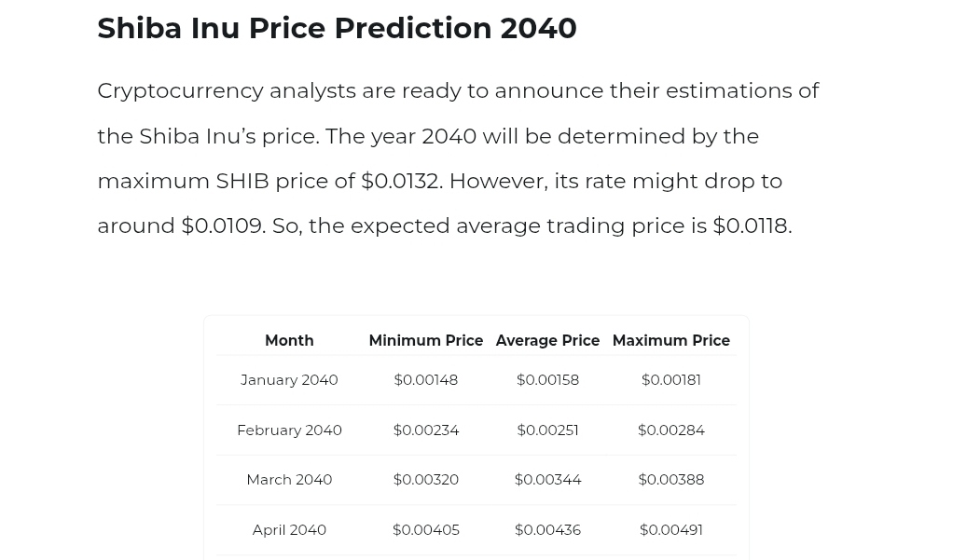
Task: Select the March 2040 row label
Action: point(289,480)
